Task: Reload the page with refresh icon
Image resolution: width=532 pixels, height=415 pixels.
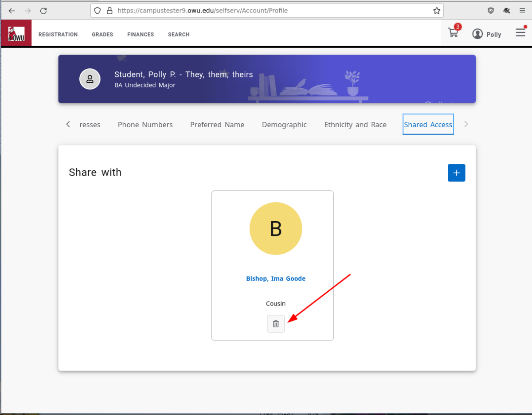Action: [x=43, y=11]
